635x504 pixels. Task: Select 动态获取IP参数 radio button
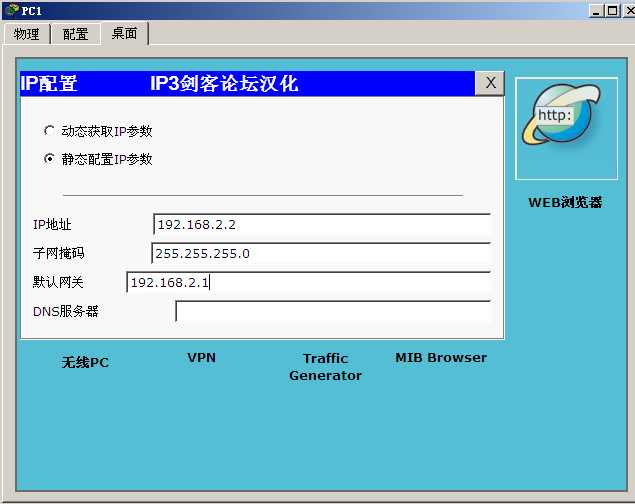(x=49, y=131)
